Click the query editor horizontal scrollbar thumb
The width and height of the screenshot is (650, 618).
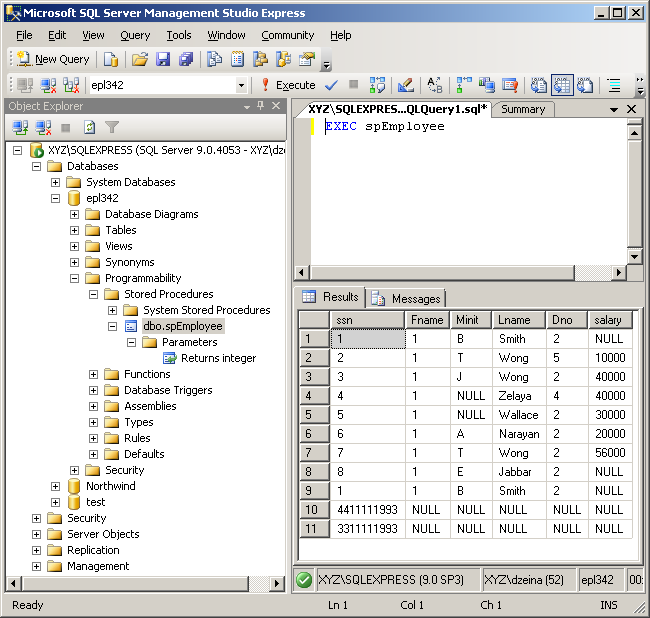coord(443,273)
